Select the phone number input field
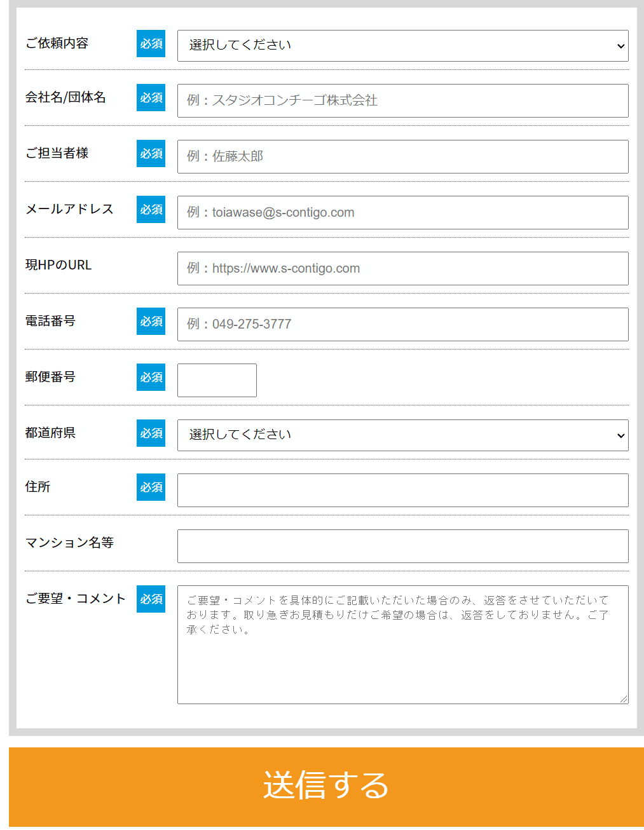Screen dimensions: 644x830 tap(402, 324)
